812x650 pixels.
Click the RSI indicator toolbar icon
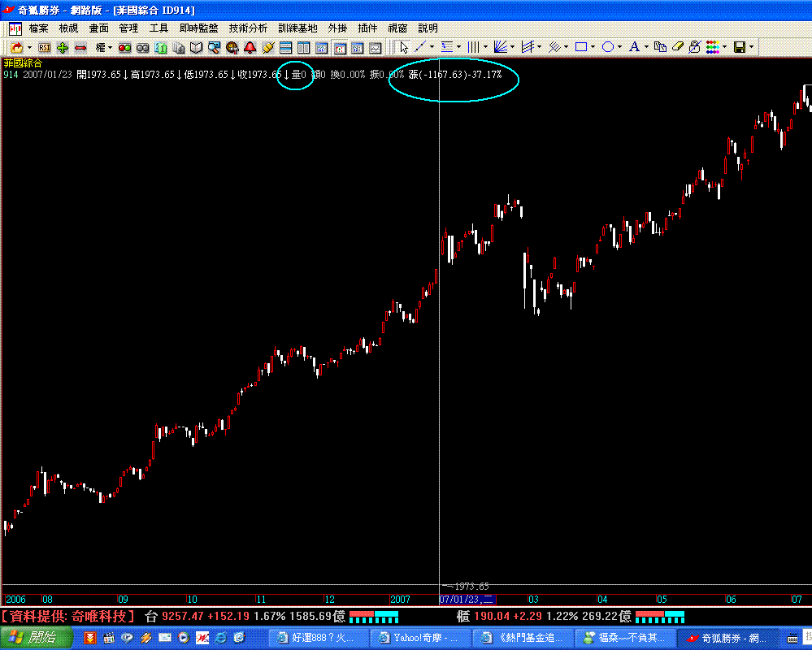pos(45,48)
